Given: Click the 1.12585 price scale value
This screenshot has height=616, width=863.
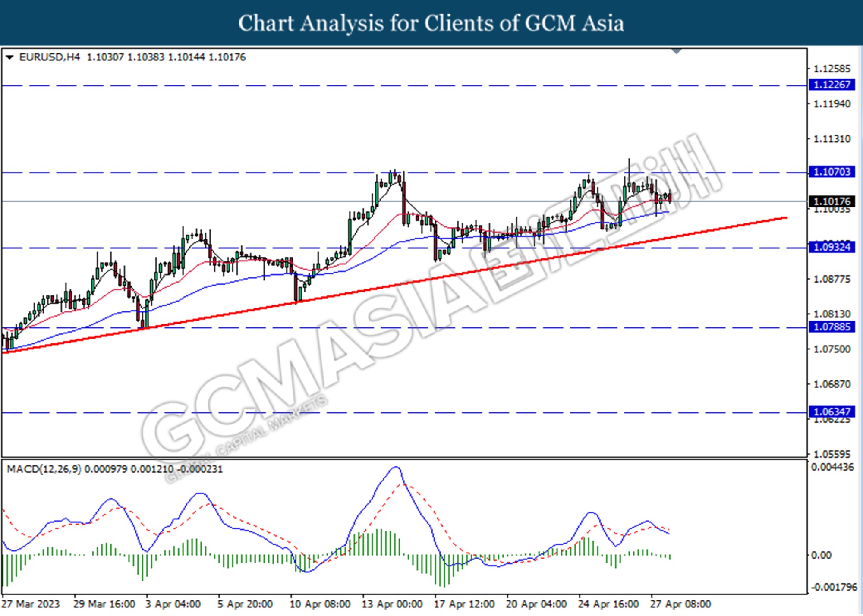Looking at the screenshot, I should (832, 69).
